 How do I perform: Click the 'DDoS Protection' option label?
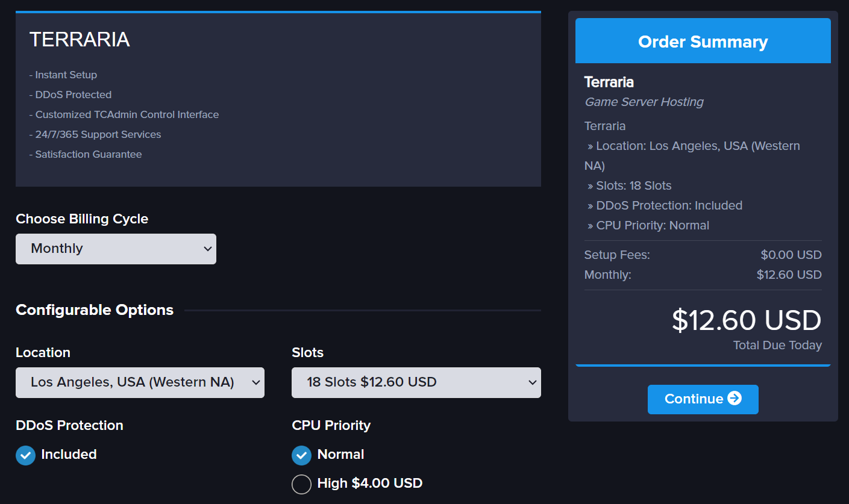(x=69, y=425)
